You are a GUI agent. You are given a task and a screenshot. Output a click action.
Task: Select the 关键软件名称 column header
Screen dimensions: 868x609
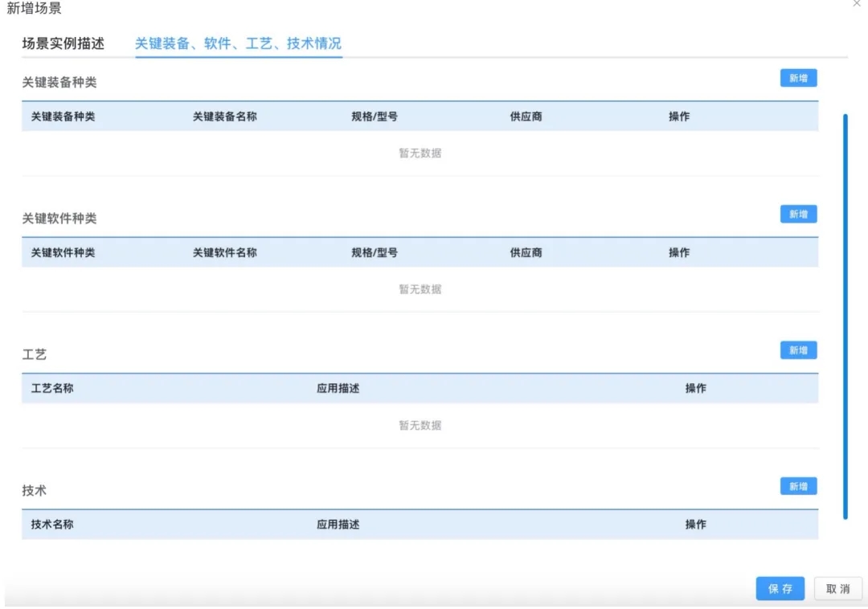pyautogui.click(x=224, y=252)
